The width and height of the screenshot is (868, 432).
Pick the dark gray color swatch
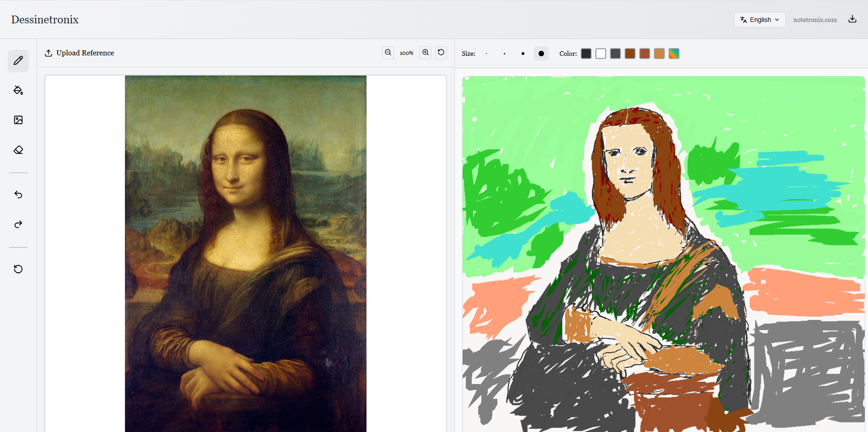(615, 54)
